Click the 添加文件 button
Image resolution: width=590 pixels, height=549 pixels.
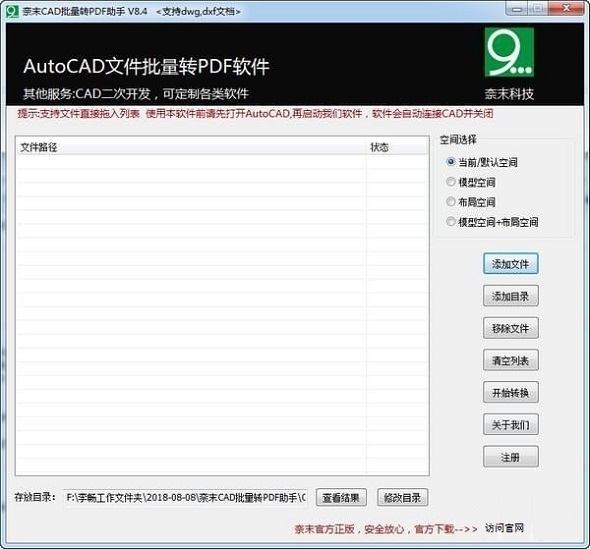click(x=511, y=264)
